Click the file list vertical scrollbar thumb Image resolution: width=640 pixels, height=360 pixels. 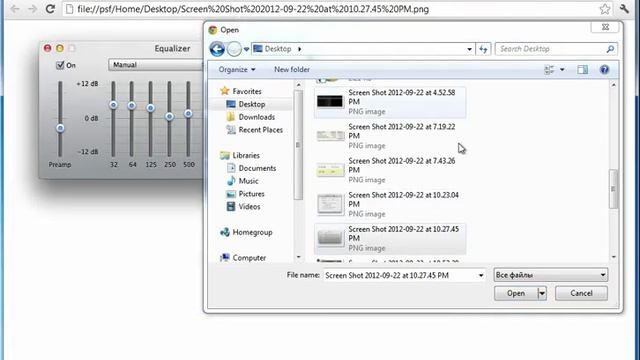[613, 189]
